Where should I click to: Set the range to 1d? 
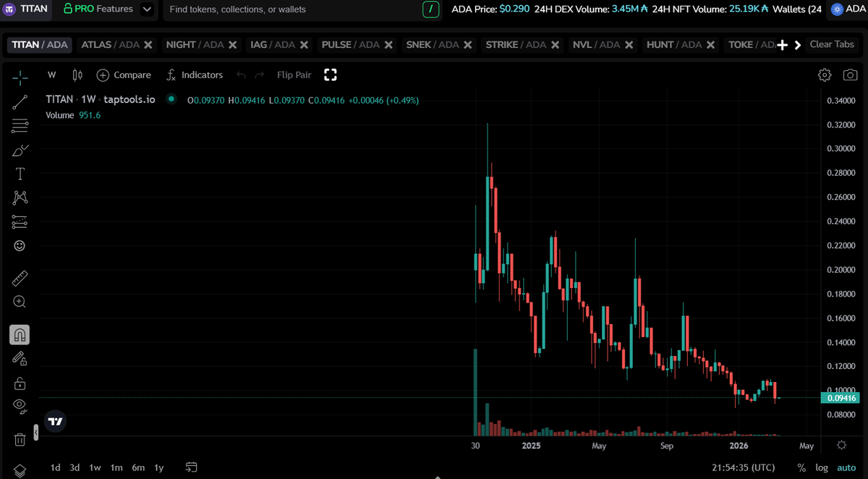[x=55, y=467]
